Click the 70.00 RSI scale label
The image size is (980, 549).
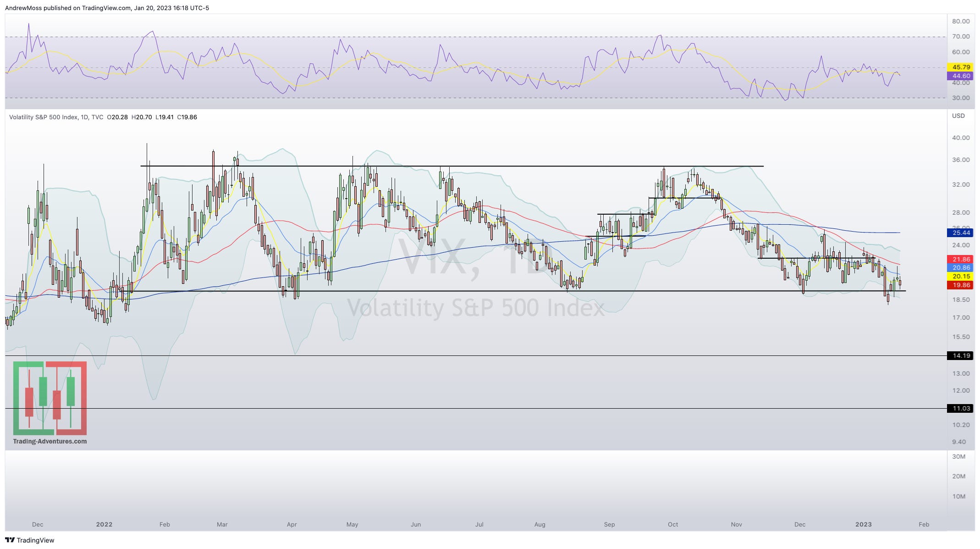pyautogui.click(x=961, y=36)
